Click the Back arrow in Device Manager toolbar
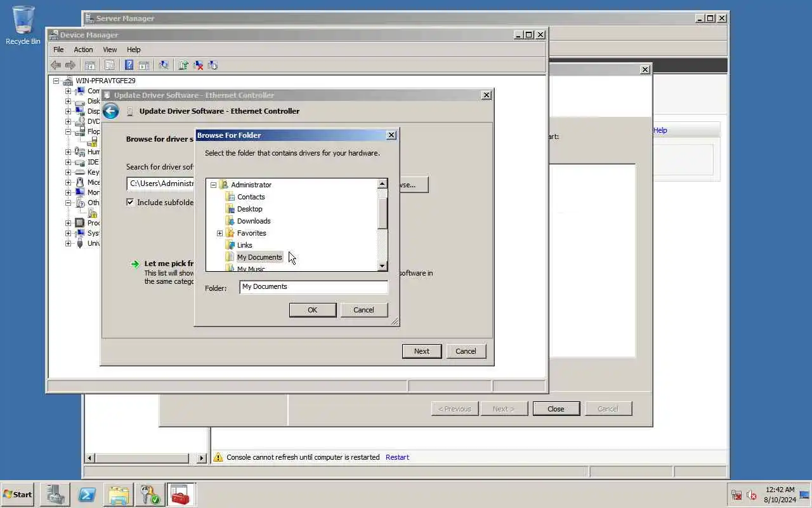Screen dimensions: 812x508 click(x=56, y=65)
